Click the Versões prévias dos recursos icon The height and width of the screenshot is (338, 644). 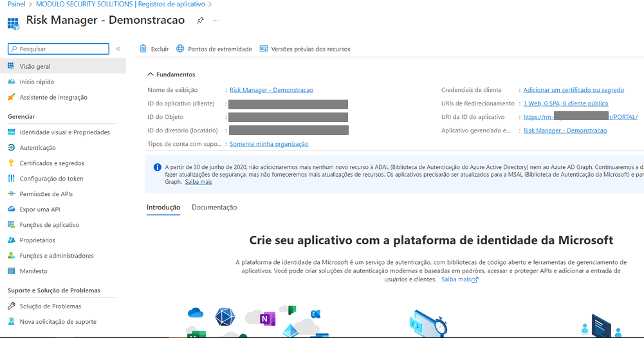pos(264,49)
